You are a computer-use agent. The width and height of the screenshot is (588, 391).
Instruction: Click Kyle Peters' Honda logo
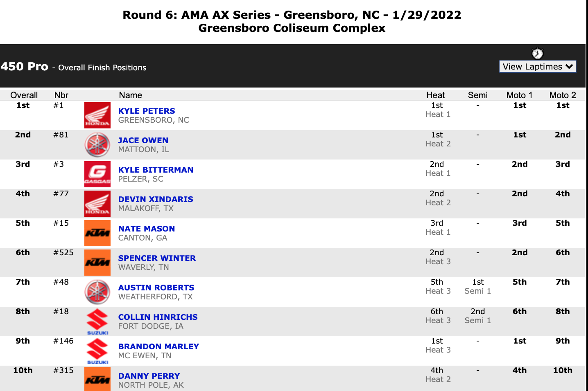pyautogui.click(x=97, y=115)
